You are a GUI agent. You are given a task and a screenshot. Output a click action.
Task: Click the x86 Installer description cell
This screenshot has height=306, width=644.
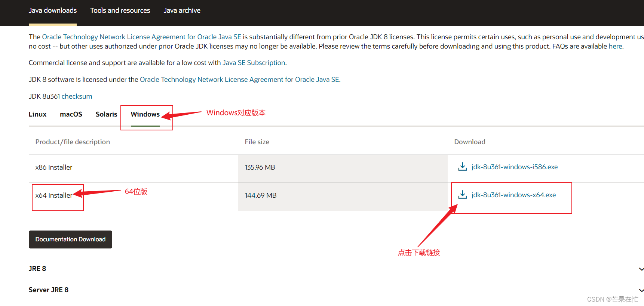point(134,169)
